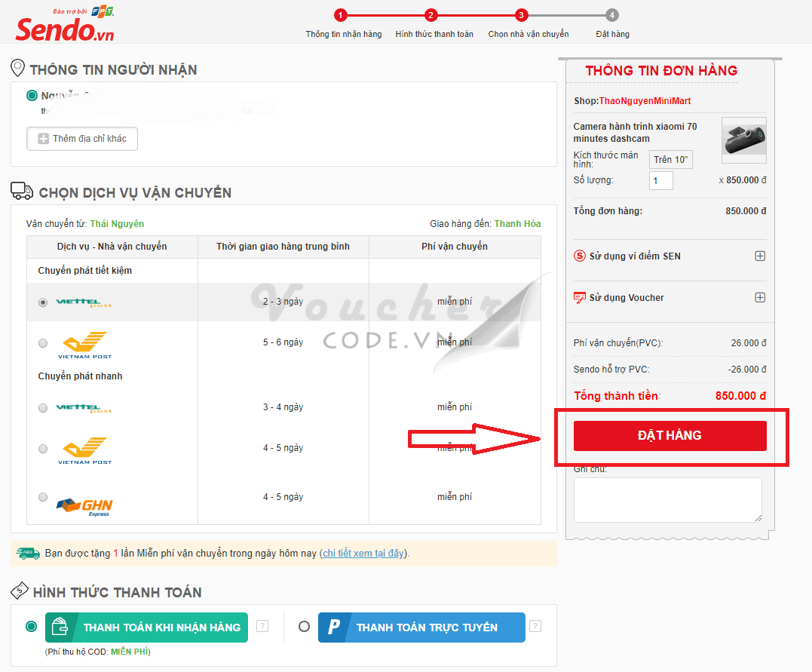The height and width of the screenshot is (672, 812).
Task: Select Vietnam Post economy shipping radio button
Action: click(x=43, y=343)
